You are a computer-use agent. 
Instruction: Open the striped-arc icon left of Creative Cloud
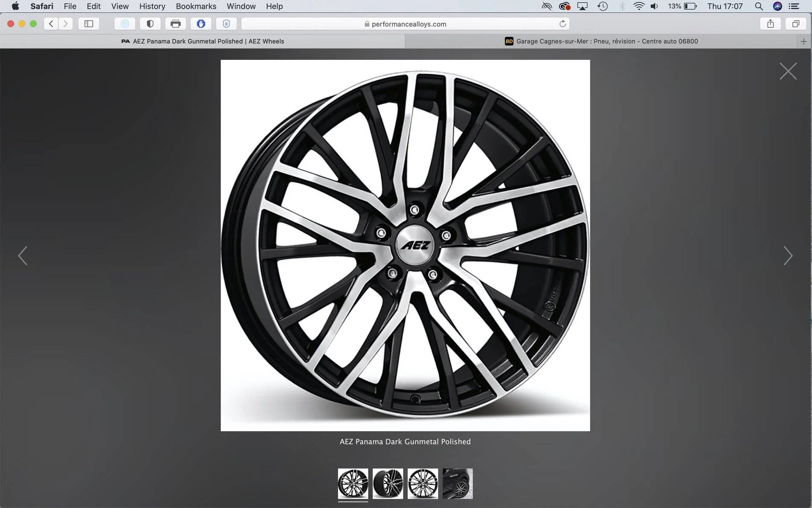pyautogui.click(x=547, y=6)
